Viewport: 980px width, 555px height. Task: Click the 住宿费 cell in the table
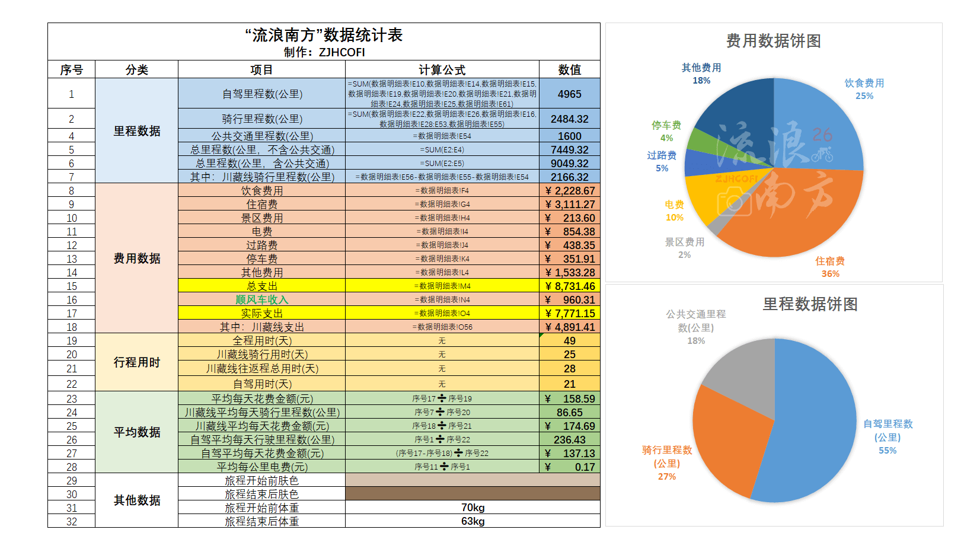tap(262, 204)
